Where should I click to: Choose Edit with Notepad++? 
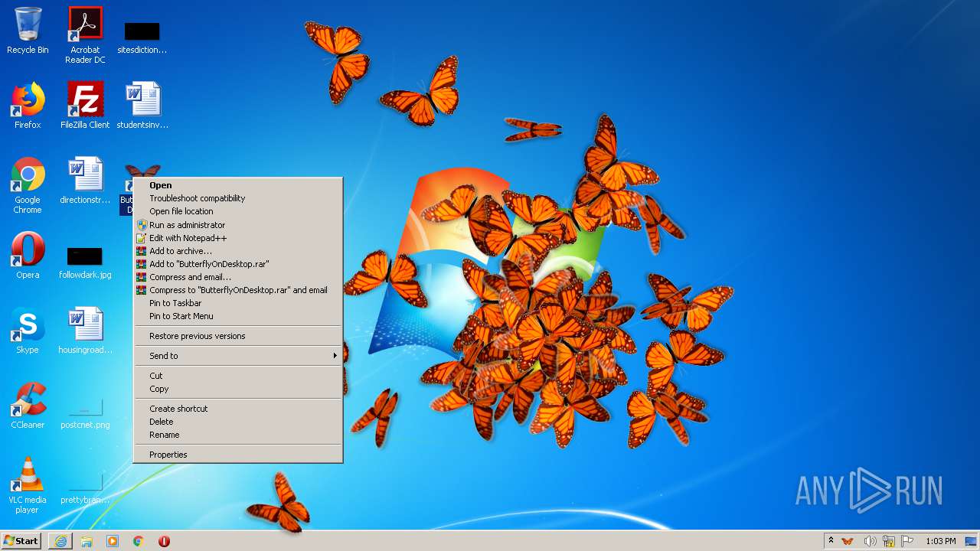click(x=237, y=238)
